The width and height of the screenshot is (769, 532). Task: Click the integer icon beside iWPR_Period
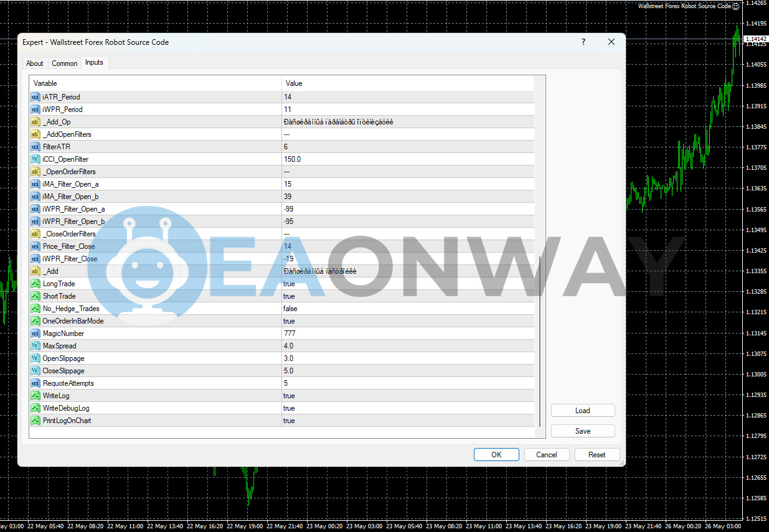click(35, 110)
